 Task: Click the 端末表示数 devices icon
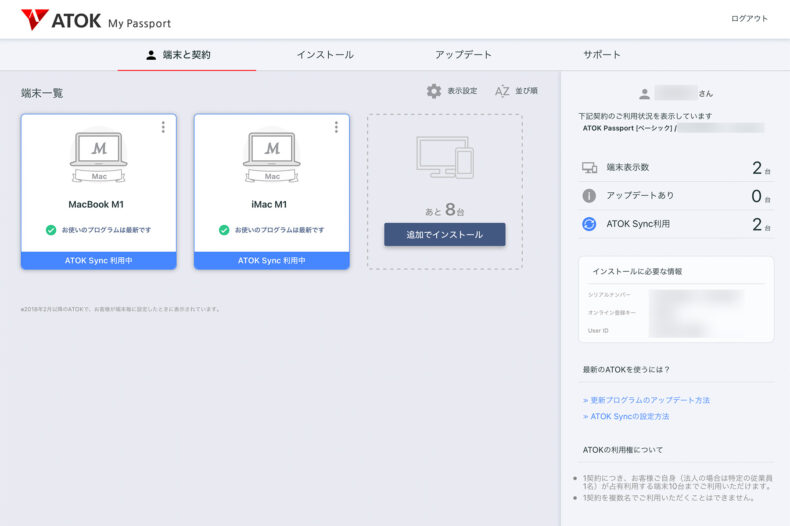click(x=589, y=168)
